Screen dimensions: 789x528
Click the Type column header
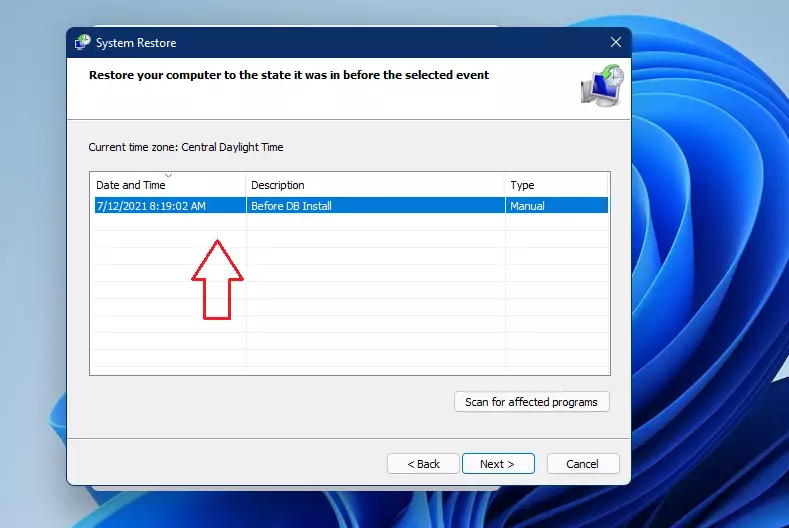pyautogui.click(x=557, y=185)
